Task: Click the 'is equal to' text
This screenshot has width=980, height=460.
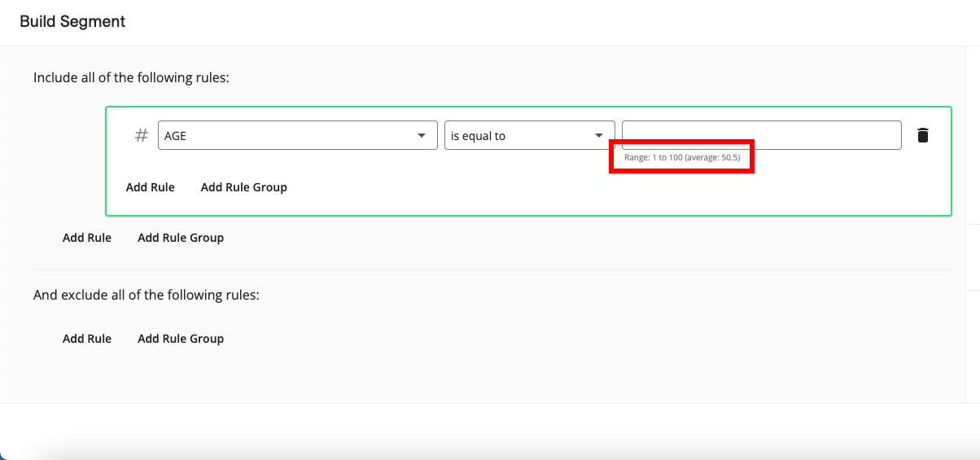Action: pos(479,136)
